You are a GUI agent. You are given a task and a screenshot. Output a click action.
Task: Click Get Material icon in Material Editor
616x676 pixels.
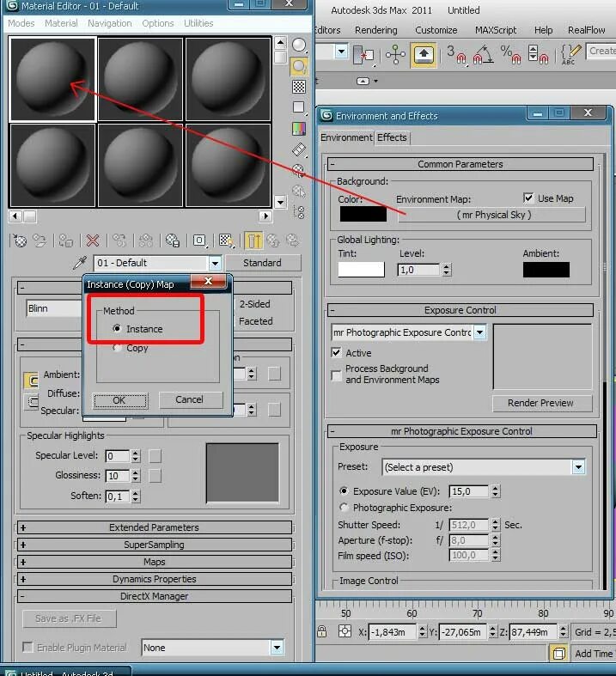(x=20, y=241)
